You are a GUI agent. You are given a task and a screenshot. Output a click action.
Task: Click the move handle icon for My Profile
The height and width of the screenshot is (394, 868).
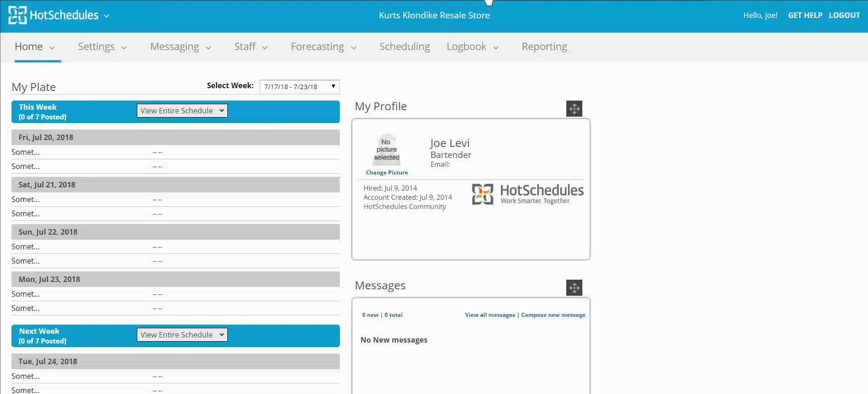click(574, 109)
